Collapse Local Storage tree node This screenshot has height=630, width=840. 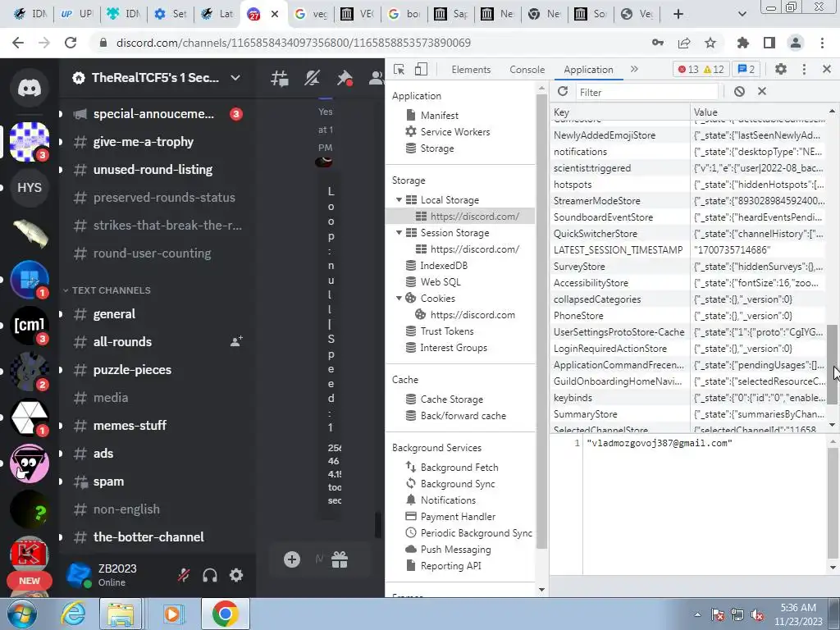click(399, 200)
